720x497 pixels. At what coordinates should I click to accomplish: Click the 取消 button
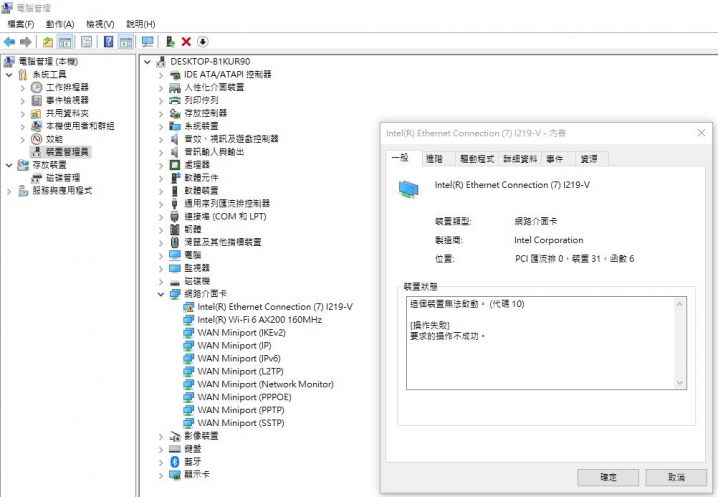click(676, 477)
